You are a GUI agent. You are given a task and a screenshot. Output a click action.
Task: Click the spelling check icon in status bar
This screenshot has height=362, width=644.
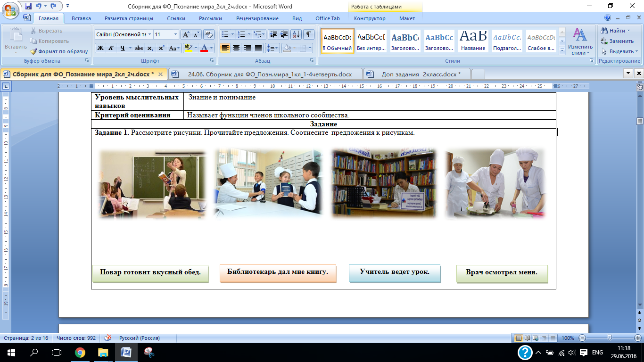107,338
